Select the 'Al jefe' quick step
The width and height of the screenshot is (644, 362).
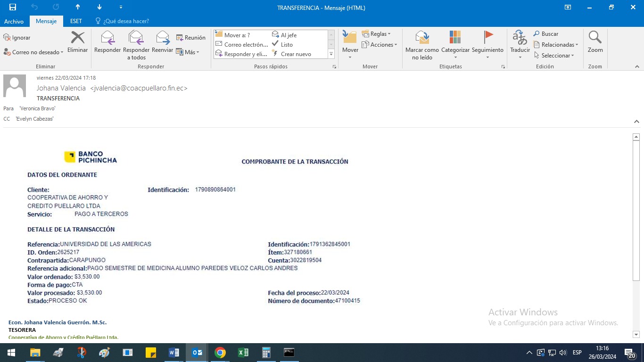tap(288, 35)
